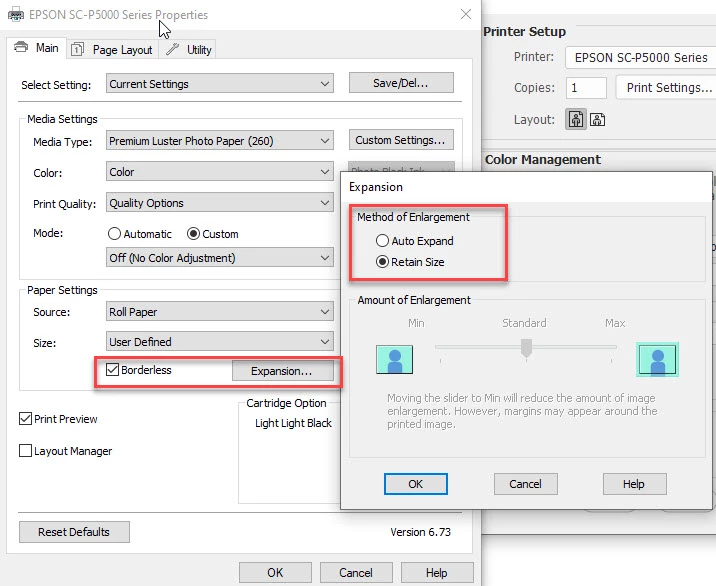Open the paper Source dropdown
Image resolution: width=716 pixels, height=586 pixels.
220,311
